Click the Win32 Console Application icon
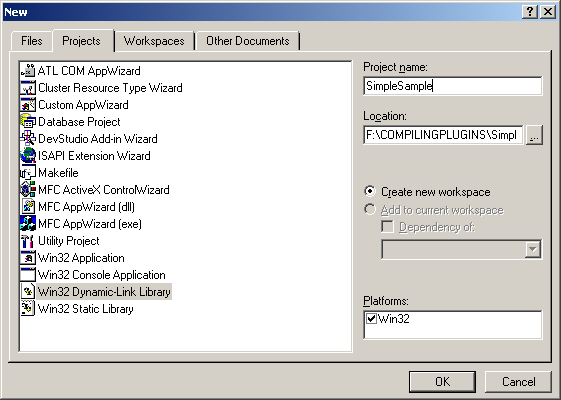The height and width of the screenshot is (400, 561). pos(28,275)
